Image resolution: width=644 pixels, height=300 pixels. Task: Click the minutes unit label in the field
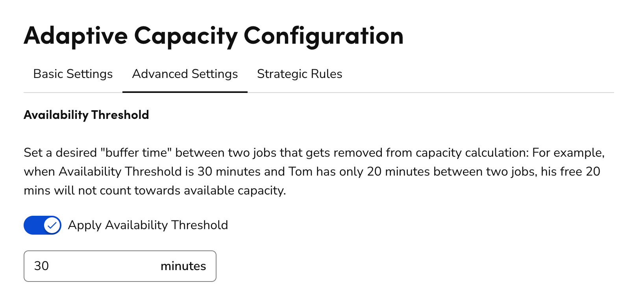pyautogui.click(x=183, y=266)
